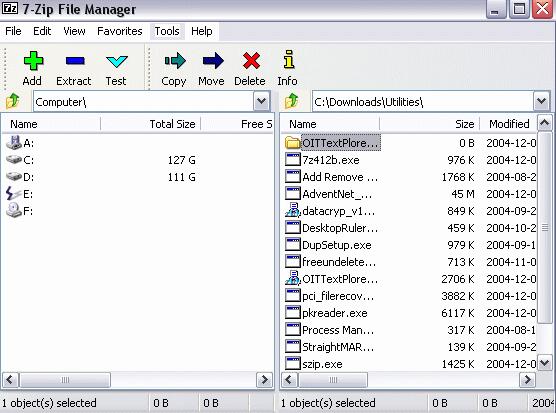Sort right panel by Size column
Screen dimensions: 556x413
pos(429,124)
